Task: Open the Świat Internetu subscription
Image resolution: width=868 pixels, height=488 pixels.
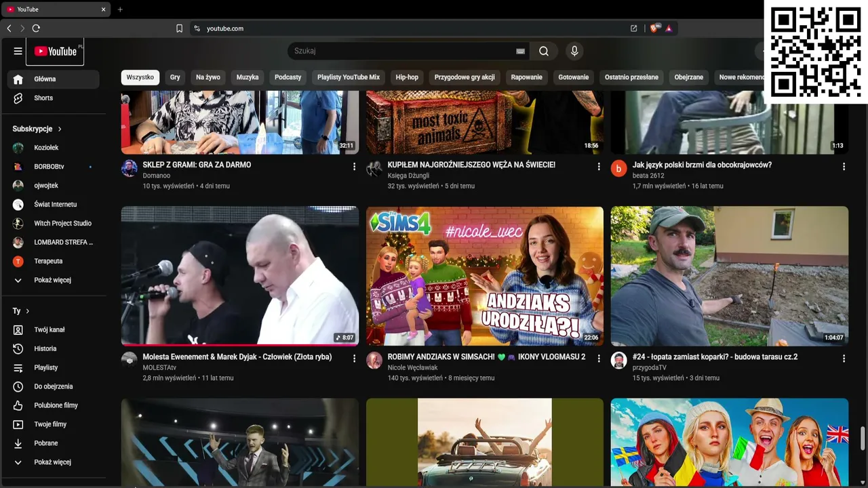Action: [54, 205]
